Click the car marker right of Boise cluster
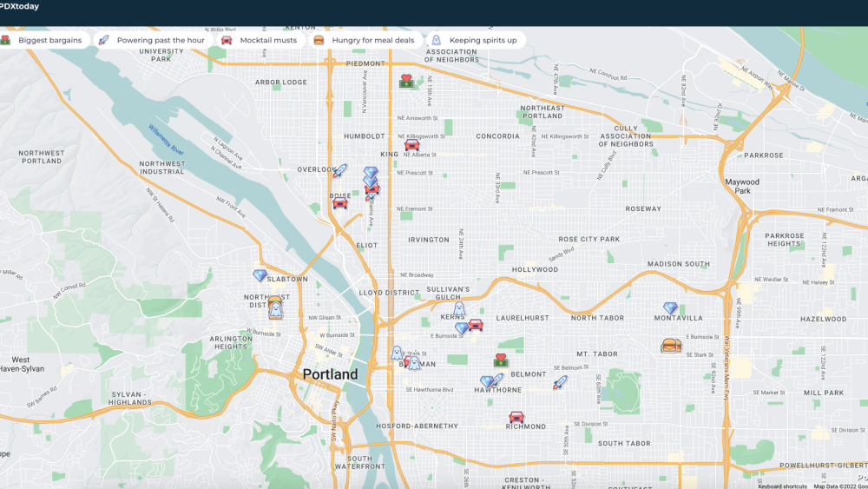The height and width of the screenshot is (489, 868). pyautogui.click(x=372, y=189)
